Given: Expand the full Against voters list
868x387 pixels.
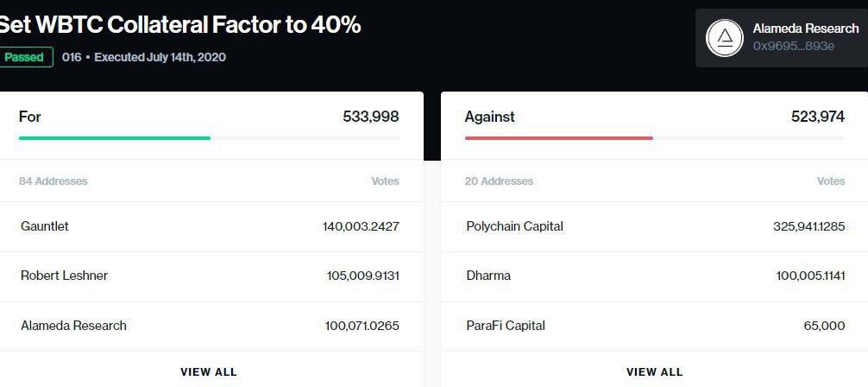Looking at the screenshot, I should click(654, 371).
